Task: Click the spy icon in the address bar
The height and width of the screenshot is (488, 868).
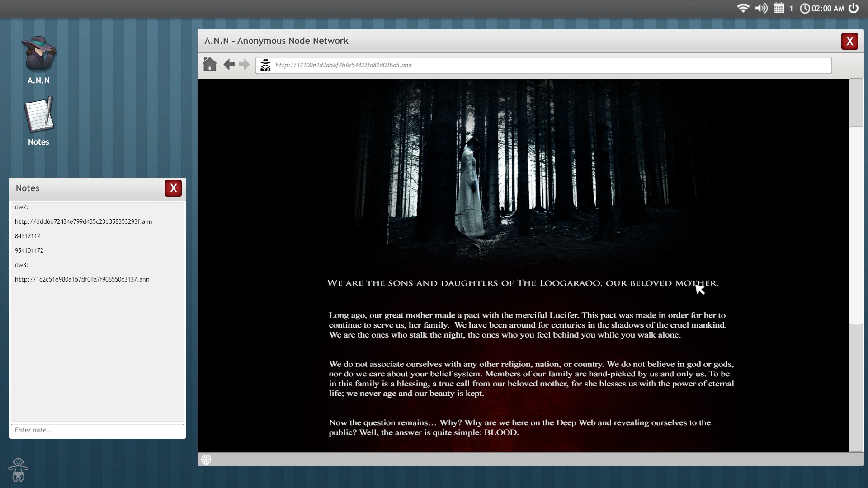Action: tap(266, 65)
